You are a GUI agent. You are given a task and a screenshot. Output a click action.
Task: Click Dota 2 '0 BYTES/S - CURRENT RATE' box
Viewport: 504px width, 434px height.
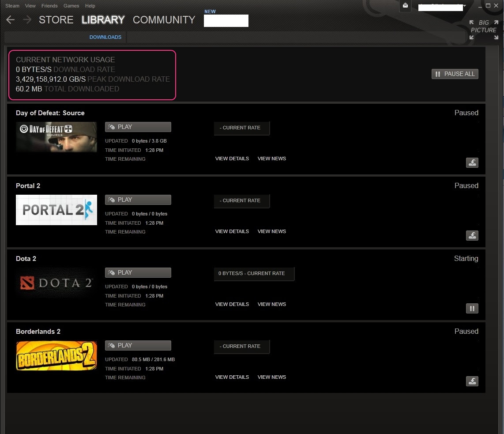254,274
